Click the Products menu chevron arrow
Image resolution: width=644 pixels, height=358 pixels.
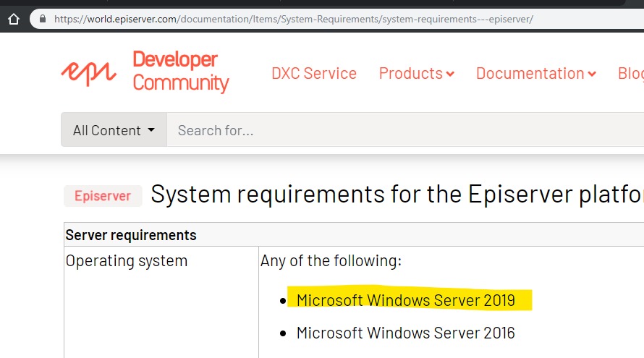(x=450, y=74)
